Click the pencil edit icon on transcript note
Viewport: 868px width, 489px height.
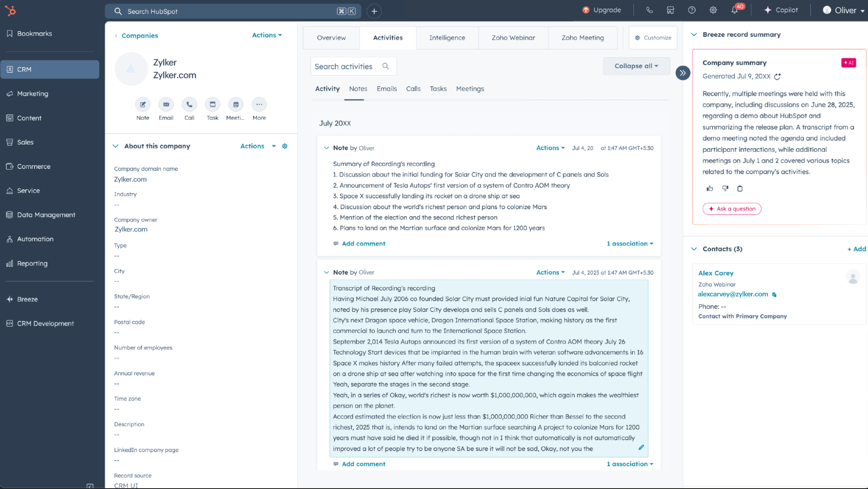pyautogui.click(x=641, y=447)
